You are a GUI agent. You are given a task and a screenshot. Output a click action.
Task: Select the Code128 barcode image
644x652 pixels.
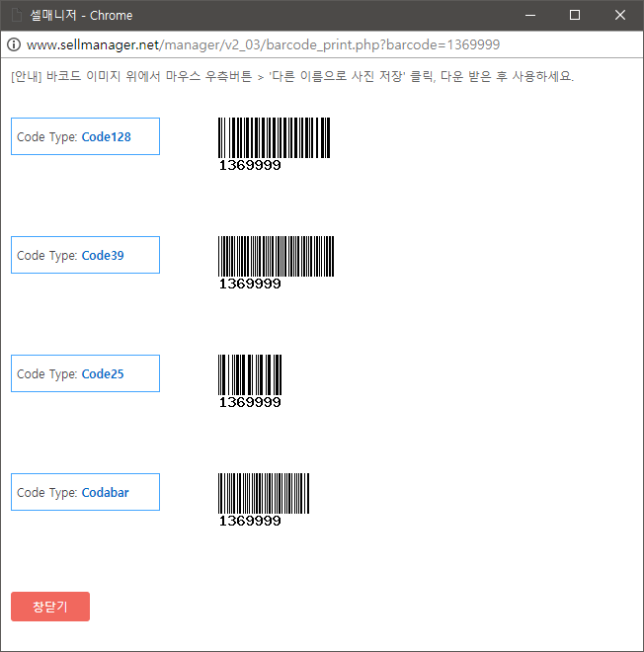(x=274, y=144)
